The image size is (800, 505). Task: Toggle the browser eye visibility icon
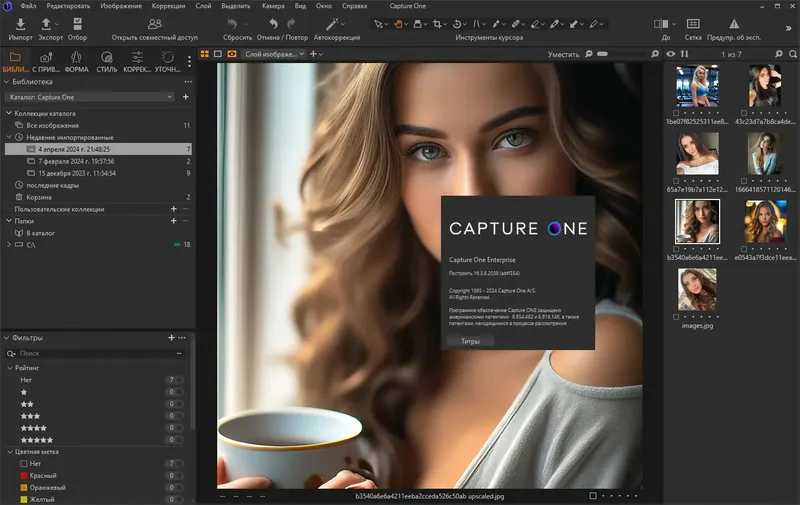671,53
